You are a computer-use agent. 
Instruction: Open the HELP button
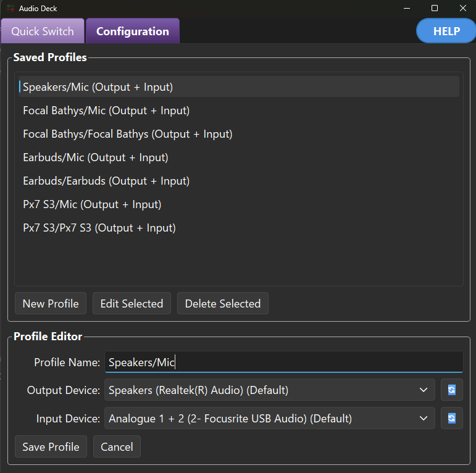pyautogui.click(x=446, y=31)
